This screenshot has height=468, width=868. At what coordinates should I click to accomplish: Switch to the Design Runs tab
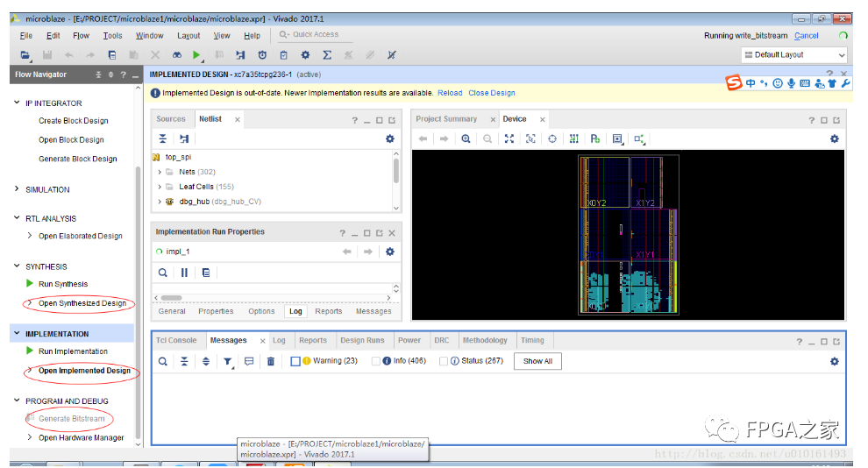click(362, 340)
